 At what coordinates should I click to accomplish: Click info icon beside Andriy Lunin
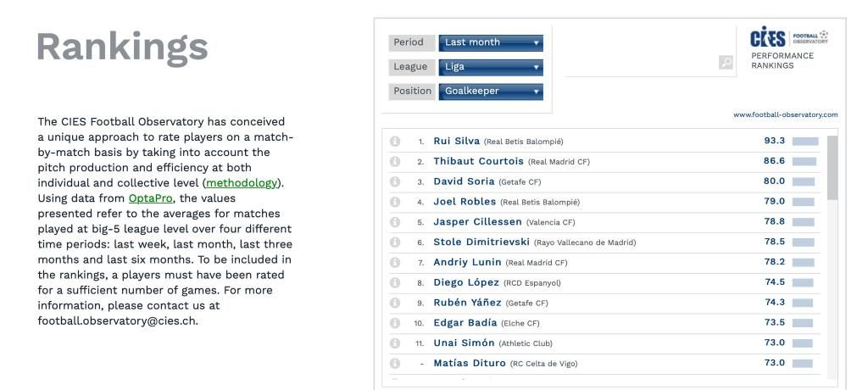[394, 262]
